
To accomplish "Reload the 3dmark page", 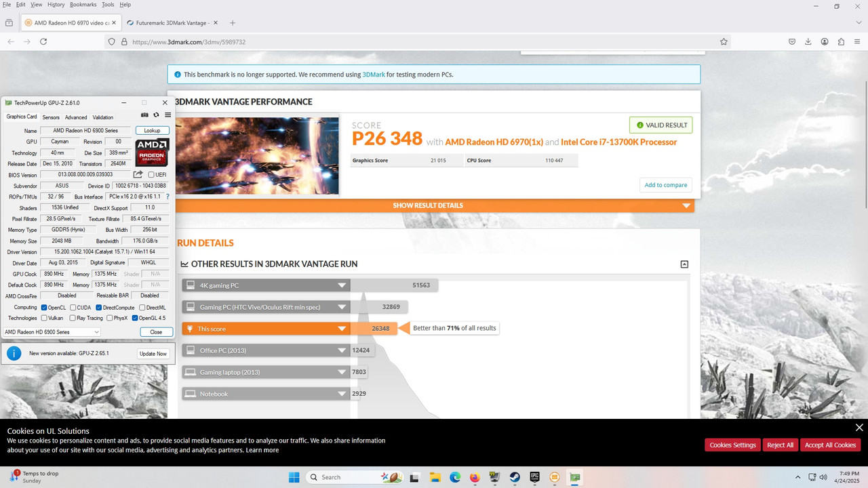I will tap(43, 41).
